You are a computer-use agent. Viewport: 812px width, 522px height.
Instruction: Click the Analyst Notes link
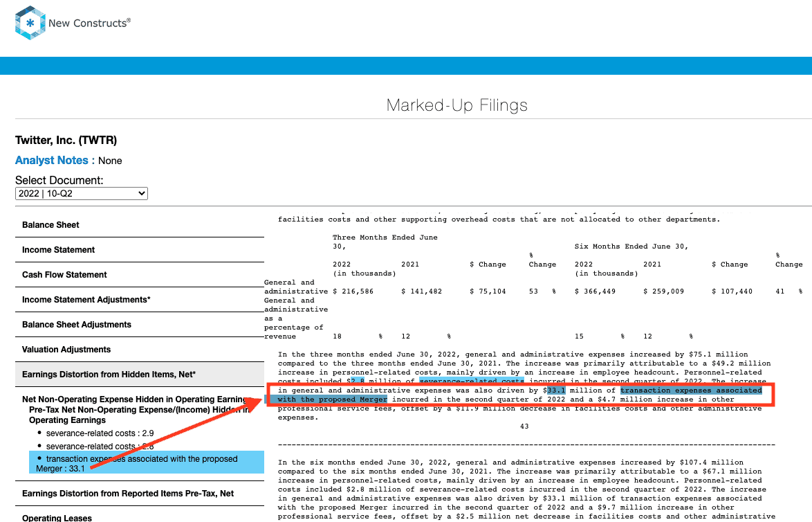(52, 161)
